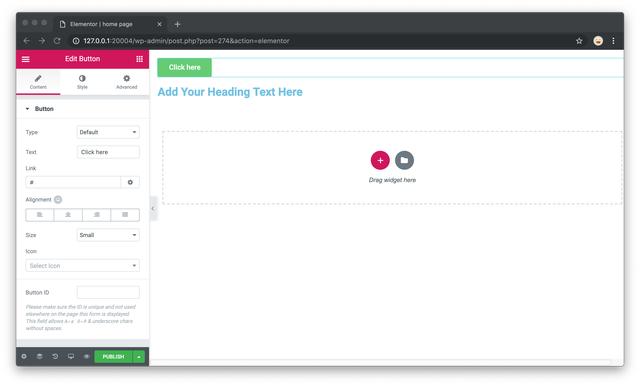Click the Preview Changes eye icon
This screenshot has width=640, height=386.
[x=87, y=357]
